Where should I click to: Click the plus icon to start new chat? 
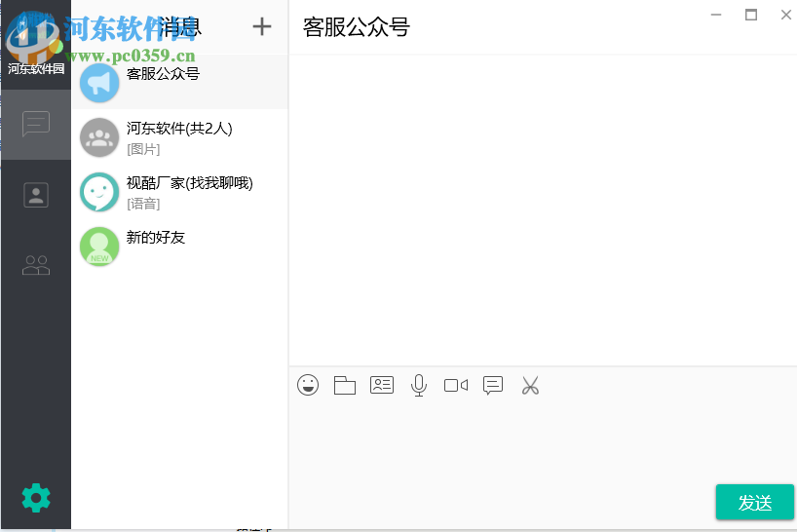pos(262,26)
